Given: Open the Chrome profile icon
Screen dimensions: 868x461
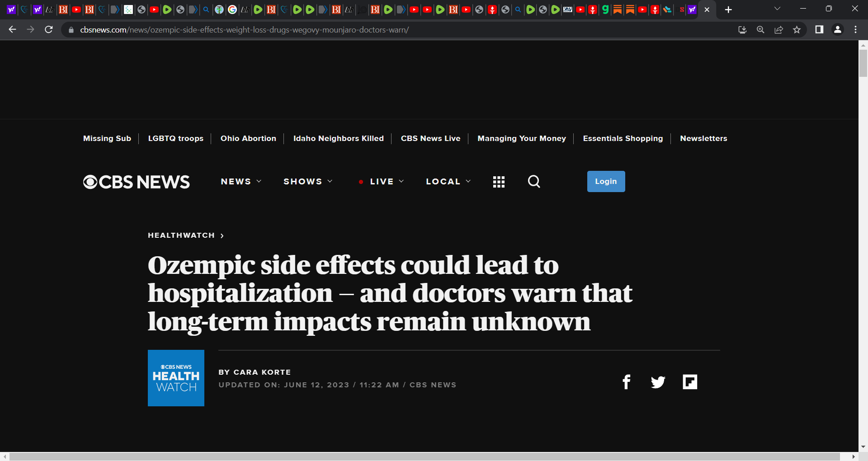Looking at the screenshot, I should [838, 29].
